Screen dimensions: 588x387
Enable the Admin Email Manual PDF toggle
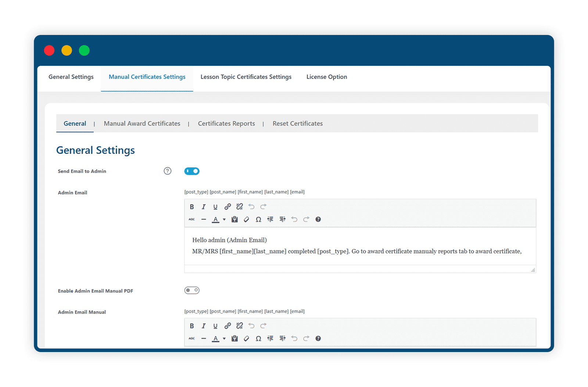(x=192, y=290)
